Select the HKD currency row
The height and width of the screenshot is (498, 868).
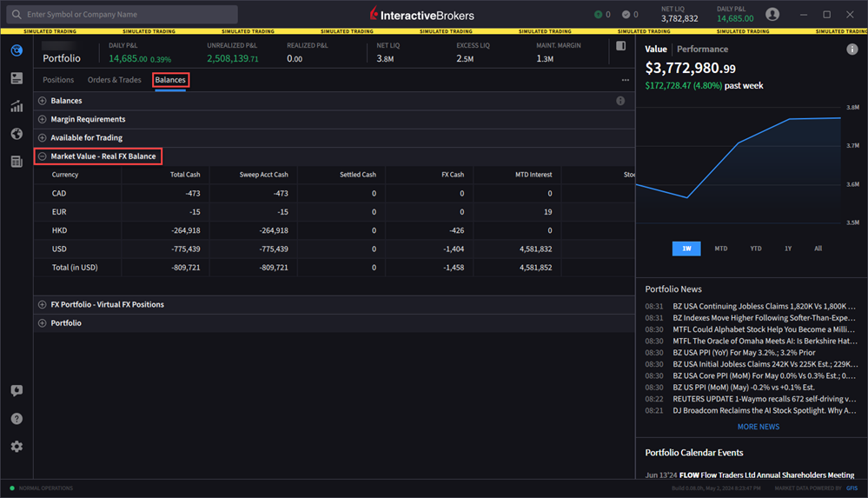[x=334, y=230]
